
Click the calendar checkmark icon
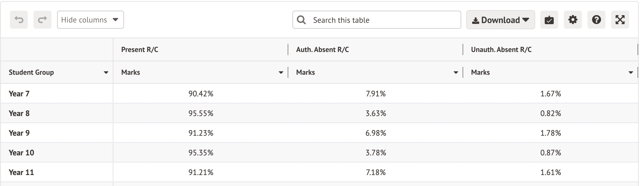(x=549, y=20)
